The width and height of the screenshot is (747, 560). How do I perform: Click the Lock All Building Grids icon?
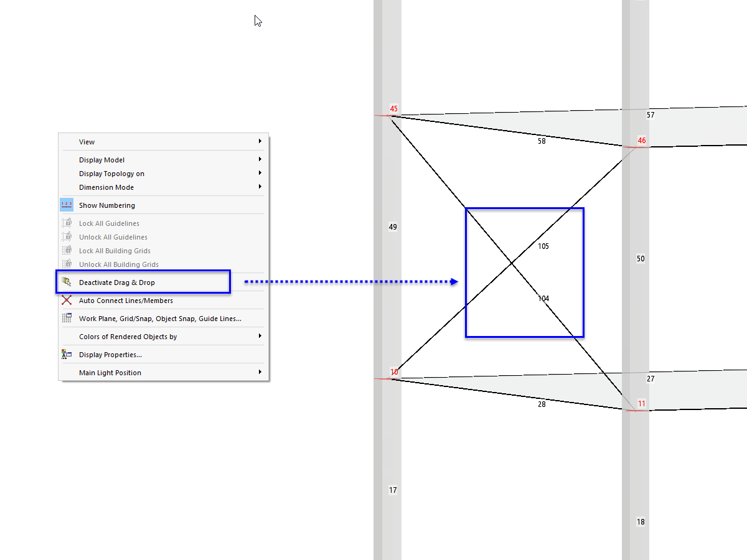(x=66, y=250)
